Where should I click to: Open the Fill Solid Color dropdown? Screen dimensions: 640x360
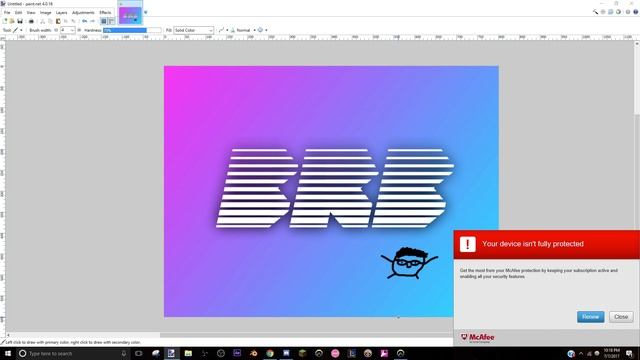coord(193,30)
